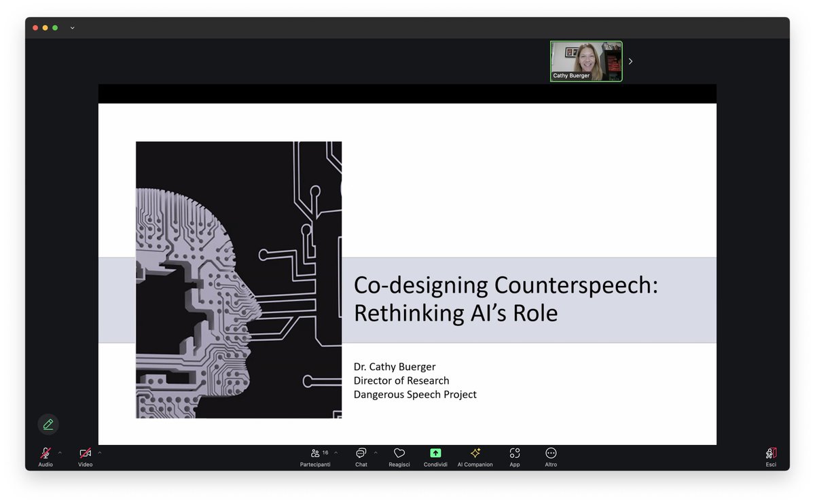The image size is (815, 504).
Task: Expand audio options arrow next to Audio
Action: pyautogui.click(x=60, y=452)
